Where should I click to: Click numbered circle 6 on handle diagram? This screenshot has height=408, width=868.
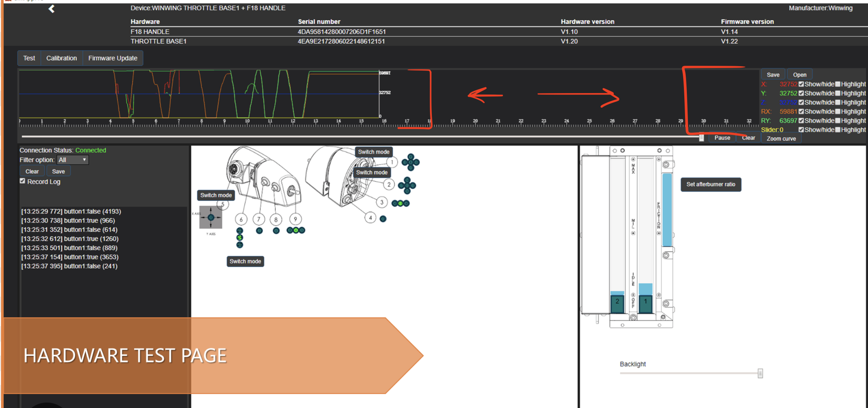coord(241,219)
